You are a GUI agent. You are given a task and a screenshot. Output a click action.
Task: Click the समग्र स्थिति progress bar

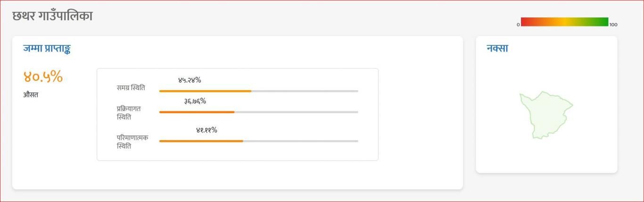click(258, 91)
